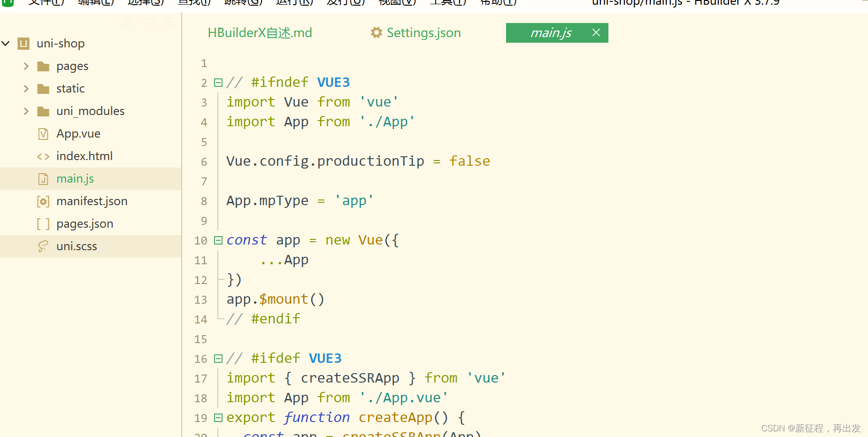
Task: Fold the #ifndef VUE3 block at line 2
Action: (218, 83)
